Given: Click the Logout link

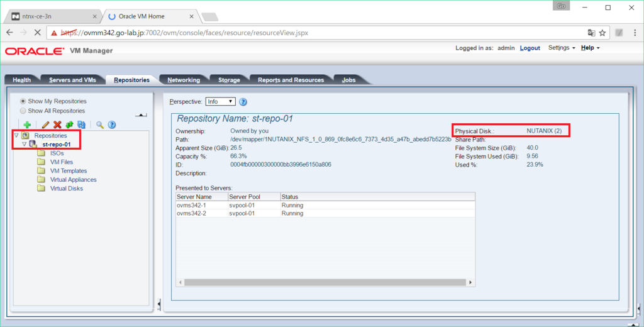Looking at the screenshot, I should click(530, 48).
